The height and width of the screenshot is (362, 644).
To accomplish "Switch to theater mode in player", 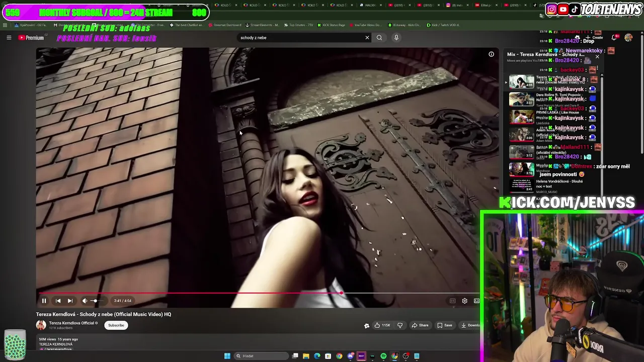I will pyautogui.click(x=476, y=301).
